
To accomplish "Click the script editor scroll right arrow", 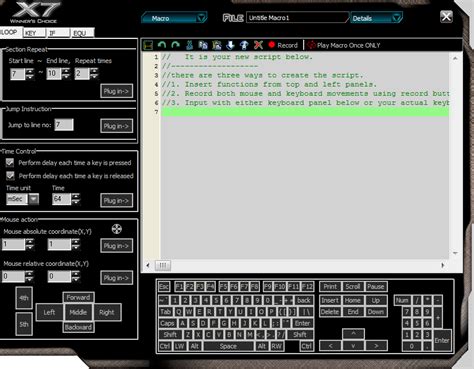I will point(443,265).
